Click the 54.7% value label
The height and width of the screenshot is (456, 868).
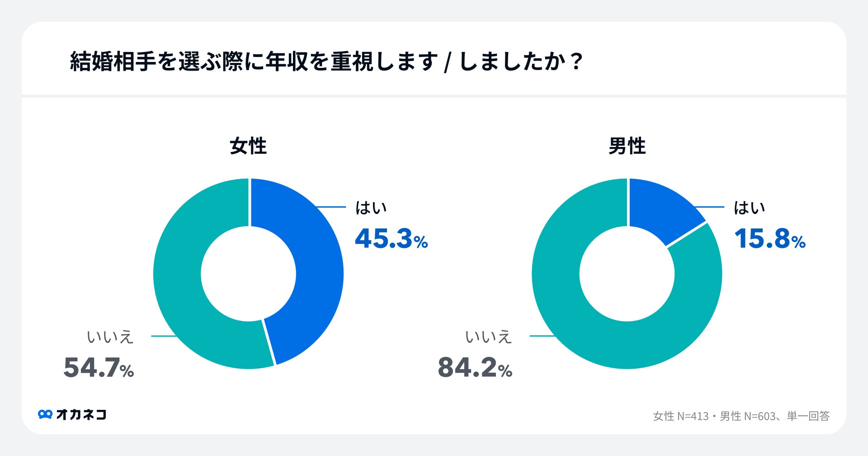click(x=99, y=367)
